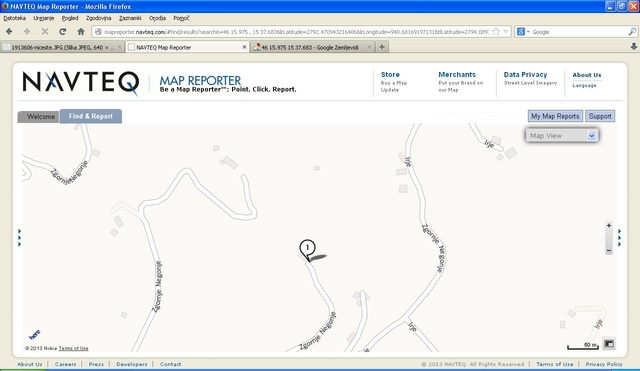640x371 pixels.
Task: Click the Firefox back arrow button
Action: [x=9, y=31]
